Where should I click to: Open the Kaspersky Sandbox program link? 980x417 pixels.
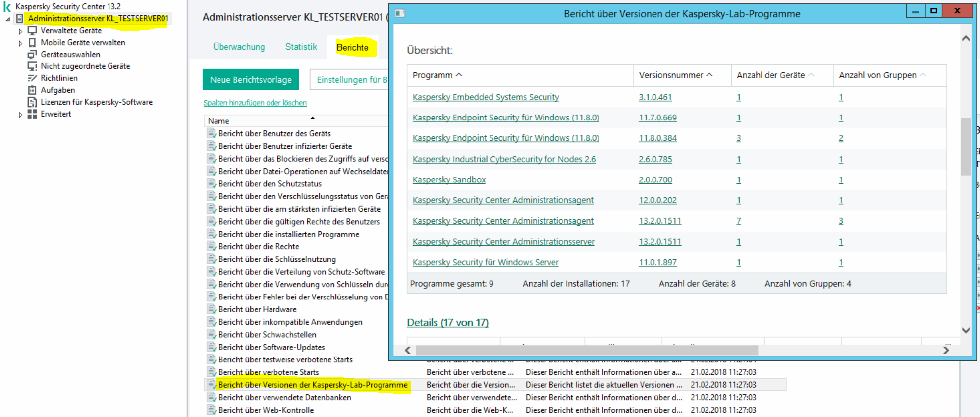click(x=449, y=180)
